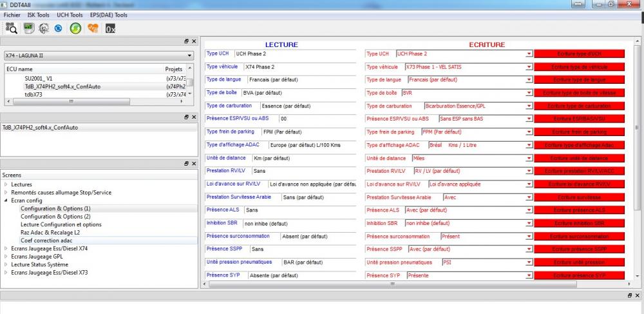This screenshot has height=314, width=644.
Task: Open the EPS(DAE) Tools menu
Action: pyautogui.click(x=108, y=15)
